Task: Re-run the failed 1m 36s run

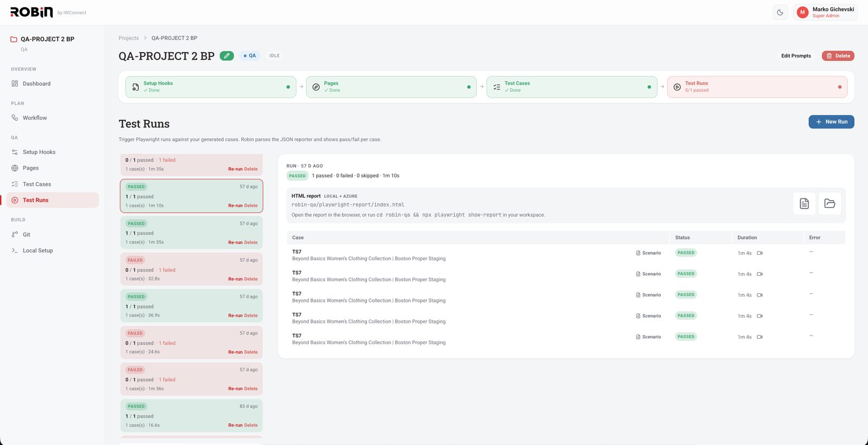Action: [235, 389]
